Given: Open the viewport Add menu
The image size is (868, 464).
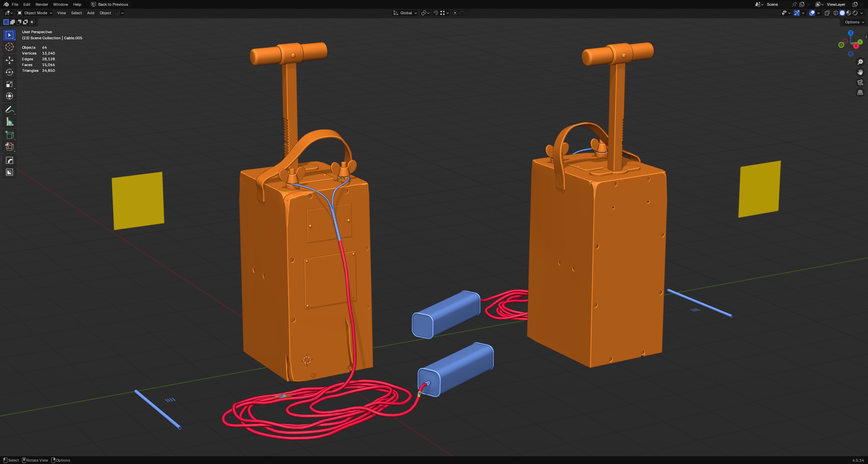Looking at the screenshot, I should pyautogui.click(x=91, y=13).
